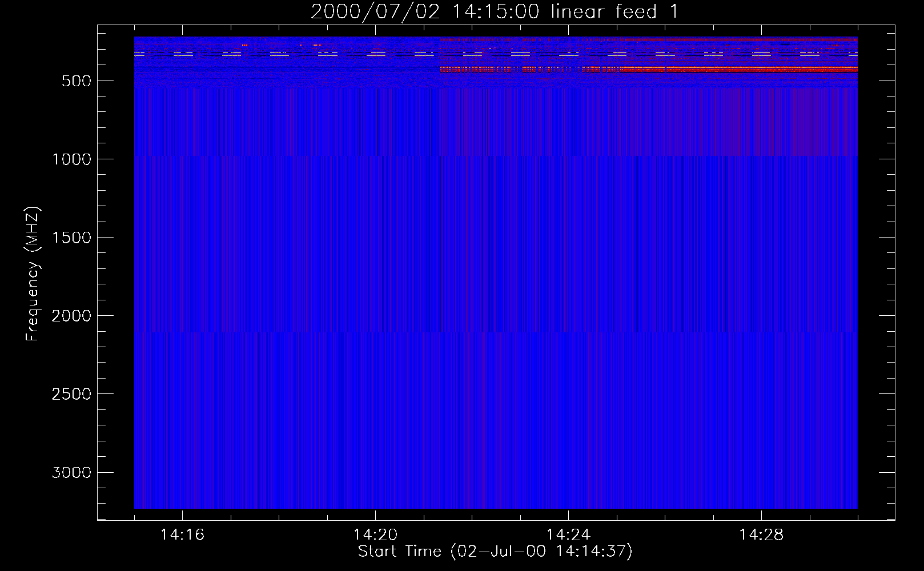The width and height of the screenshot is (924, 571).
Task: Click the spectrogram at 14:24 and 2500 MHz
Action: (x=568, y=393)
